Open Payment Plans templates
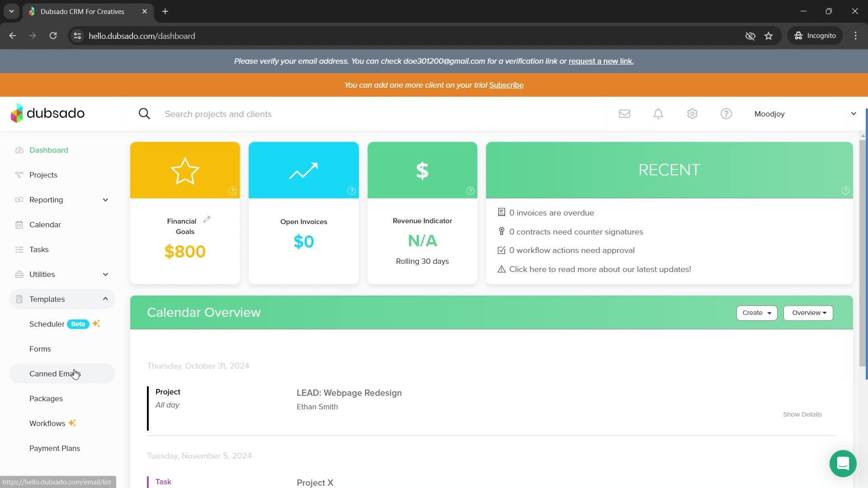This screenshot has width=868, height=488. tap(55, 448)
